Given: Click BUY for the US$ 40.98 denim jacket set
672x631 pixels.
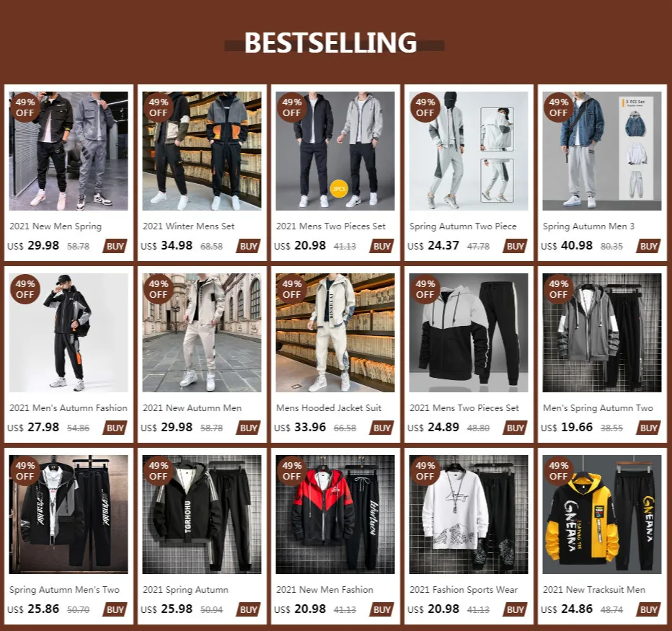Looking at the screenshot, I should coord(648,246).
